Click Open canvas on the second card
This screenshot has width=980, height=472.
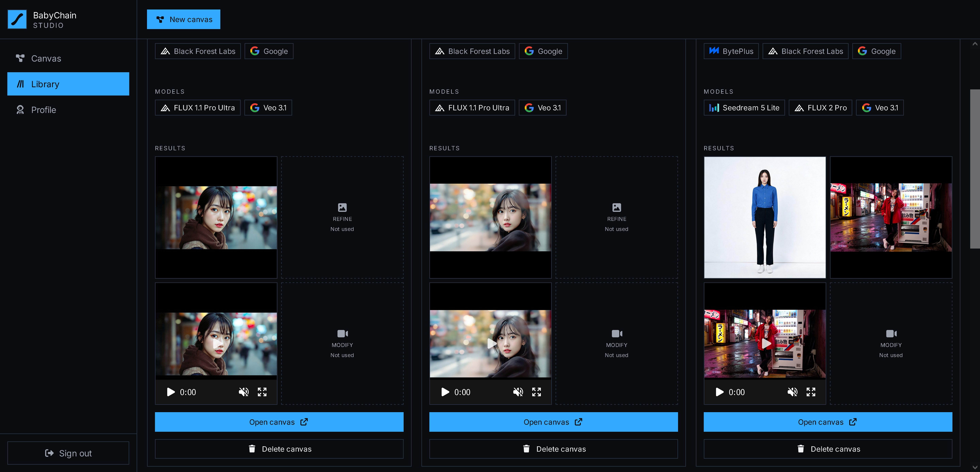coord(553,422)
